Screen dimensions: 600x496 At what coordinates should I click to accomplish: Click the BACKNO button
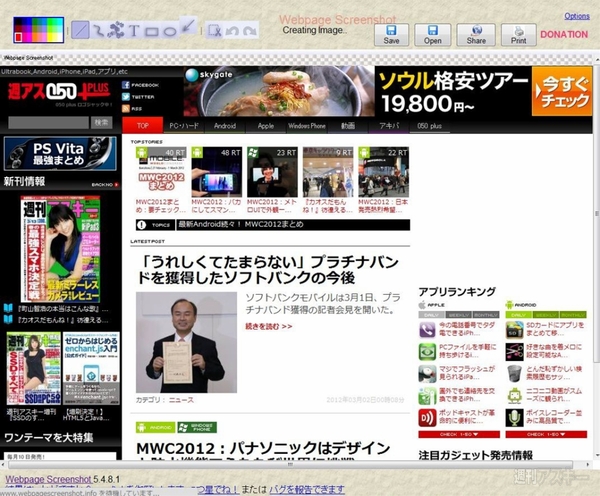tap(105, 185)
